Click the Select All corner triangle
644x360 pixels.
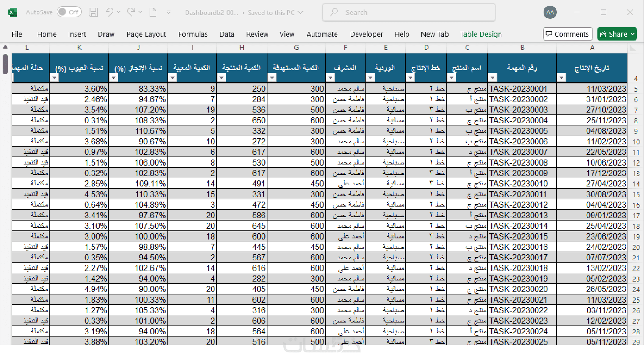(x=632, y=48)
